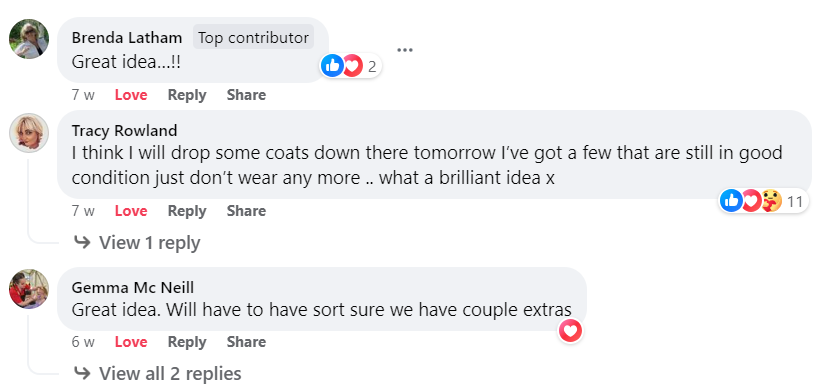Expand View 1 reply under Tracy's comment
The width and height of the screenshot is (822, 388).
[137, 243]
